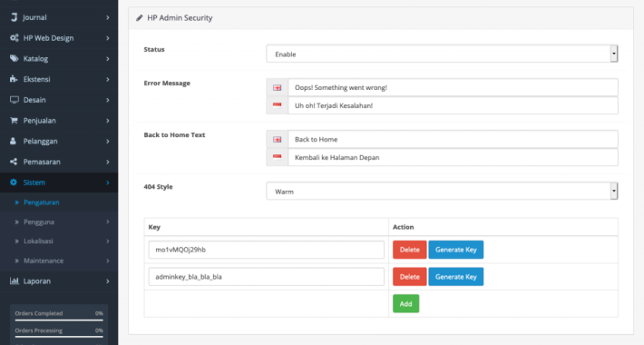Open the HP Web Design menu
Viewport: 644px width, 345px height.
pyautogui.click(x=59, y=38)
